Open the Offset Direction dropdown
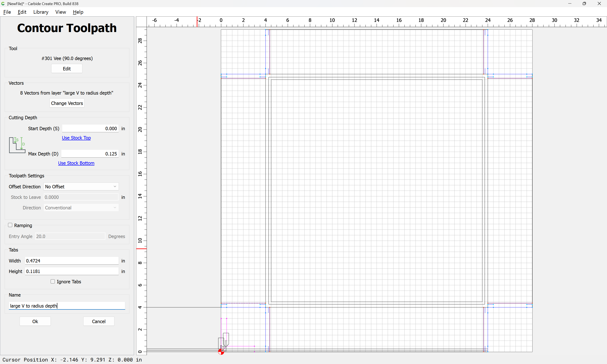This screenshot has width=607, height=364. click(81, 186)
